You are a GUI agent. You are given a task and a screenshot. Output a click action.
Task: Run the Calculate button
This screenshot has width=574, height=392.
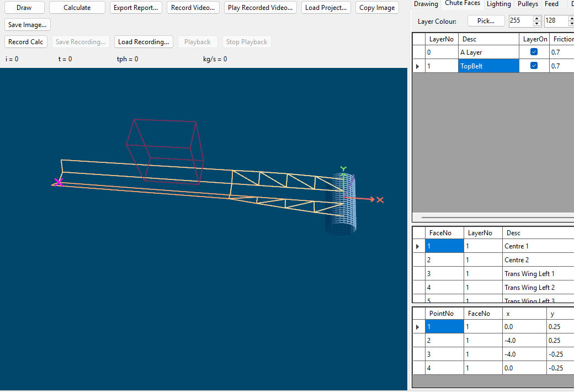(77, 8)
